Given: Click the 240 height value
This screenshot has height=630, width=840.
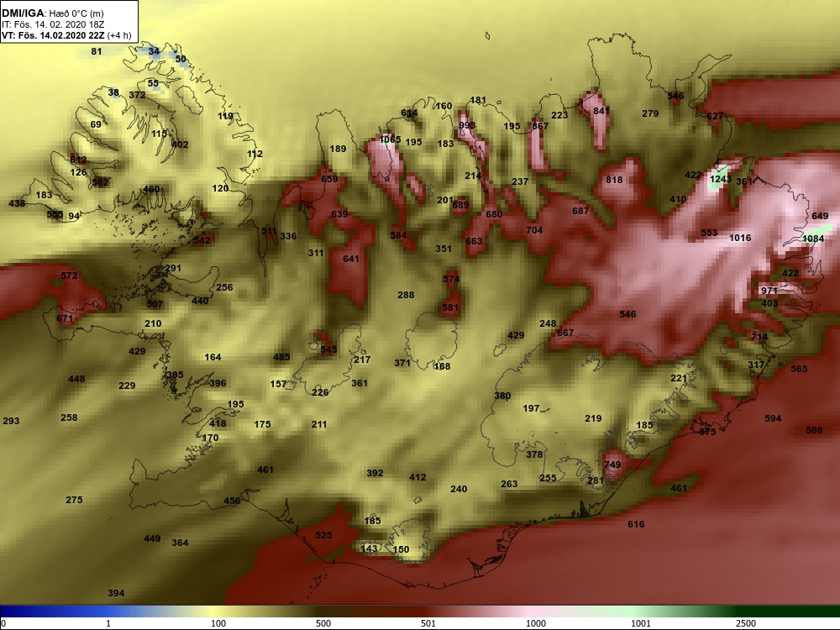Looking at the screenshot, I should coord(459,489).
